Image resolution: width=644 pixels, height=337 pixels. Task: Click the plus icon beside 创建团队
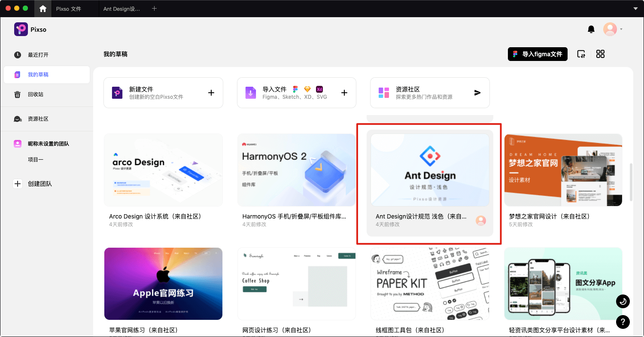[18, 184]
